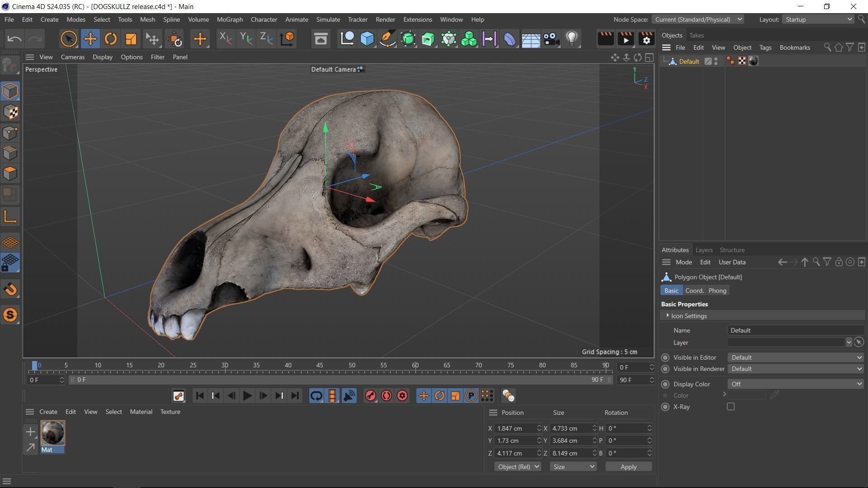Select the Spline Pen tool
Screen dimensions: 868x488
click(x=387, y=39)
